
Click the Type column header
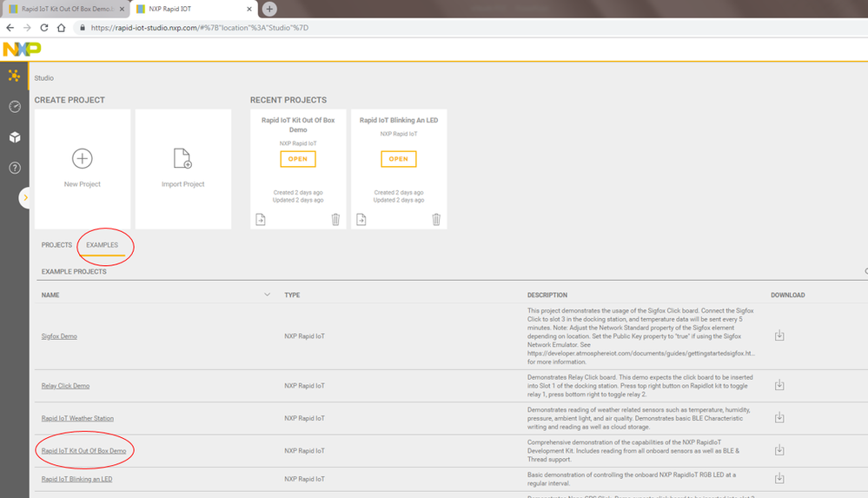click(292, 295)
